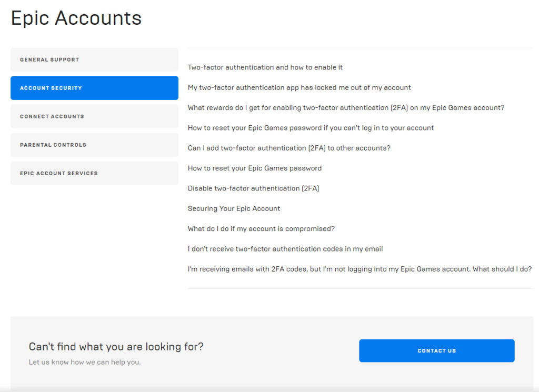The image size is (539, 392).
Task: Select the Account Security category
Action: 94,88
